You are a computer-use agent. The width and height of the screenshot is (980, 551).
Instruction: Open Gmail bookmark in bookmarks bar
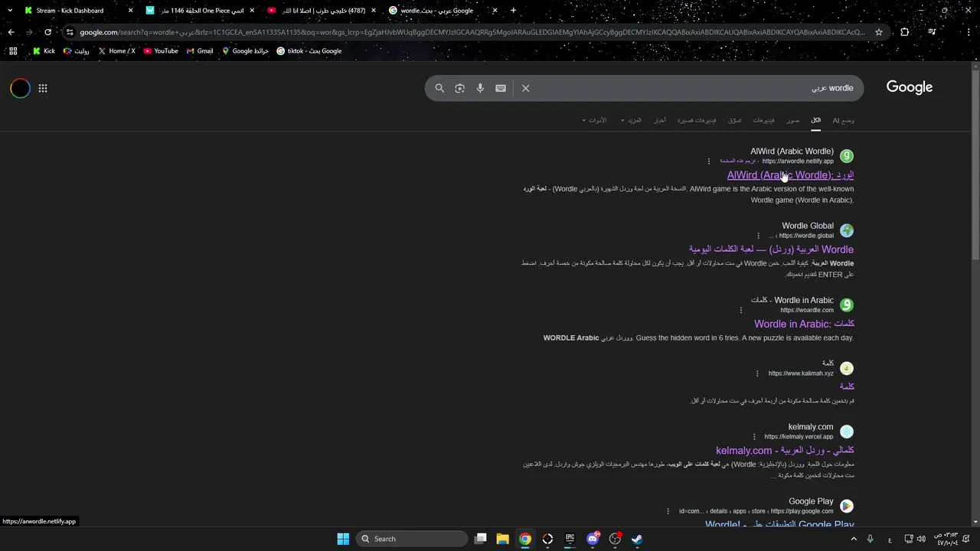click(200, 51)
